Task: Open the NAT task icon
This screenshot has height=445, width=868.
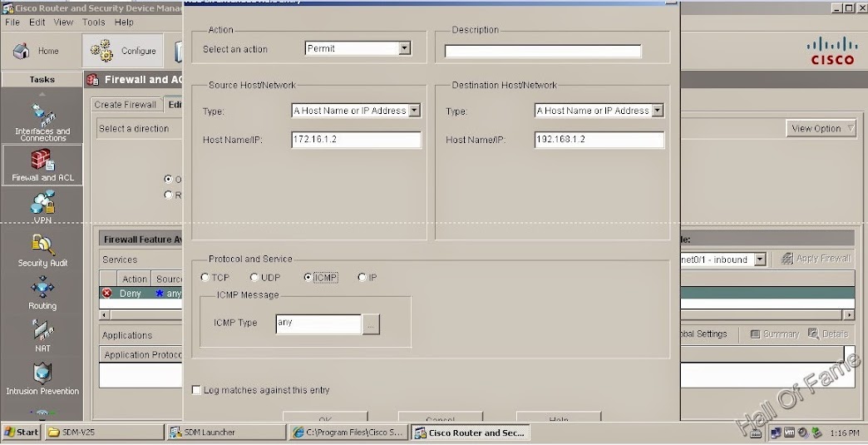Action: (x=42, y=336)
